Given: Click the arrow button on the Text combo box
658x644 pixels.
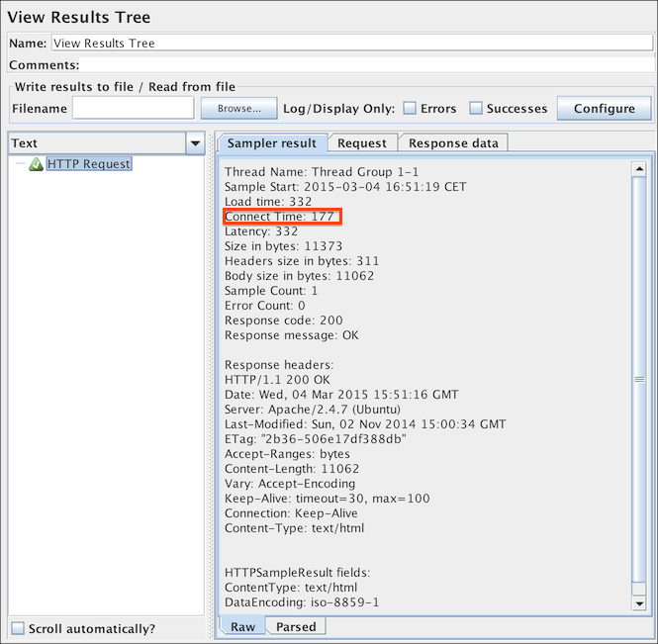Looking at the screenshot, I should tap(194, 143).
